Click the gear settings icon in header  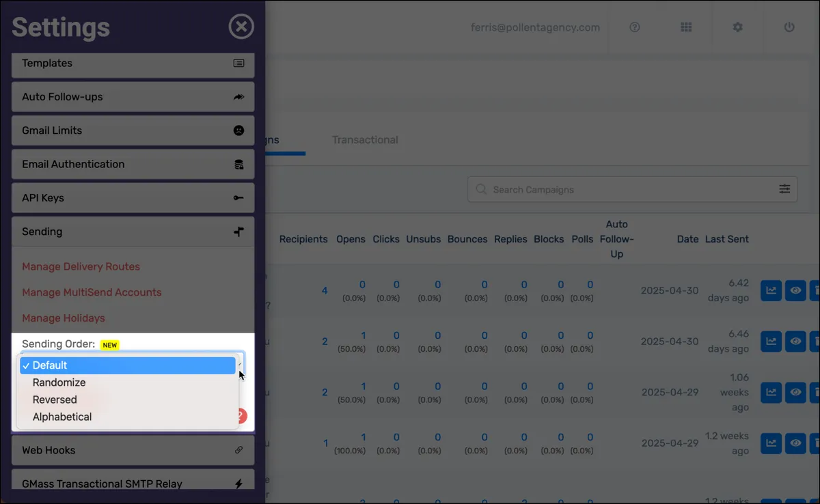737,27
